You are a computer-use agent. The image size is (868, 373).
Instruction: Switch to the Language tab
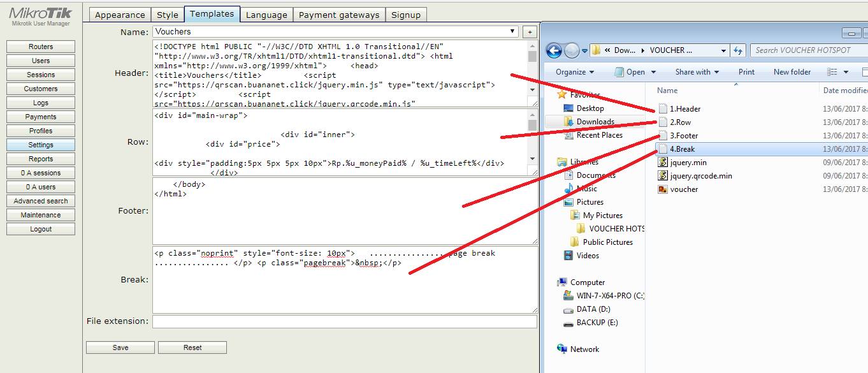point(267,15)
